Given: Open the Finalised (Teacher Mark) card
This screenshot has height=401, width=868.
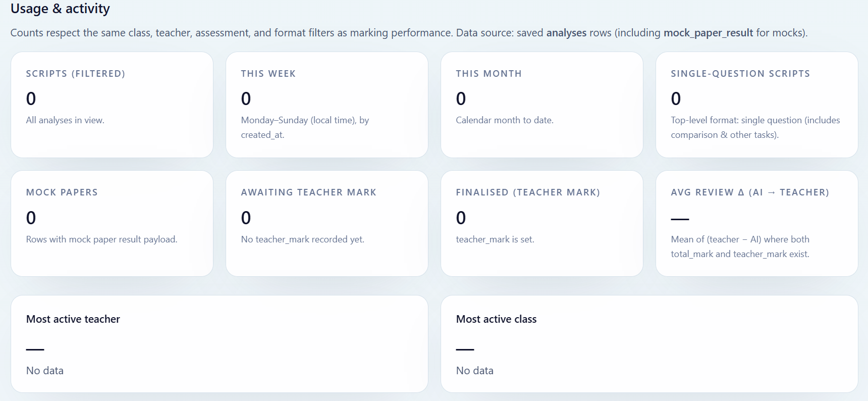Looking at the screenshot, I should pyautogui.click(x=541, y=223).
